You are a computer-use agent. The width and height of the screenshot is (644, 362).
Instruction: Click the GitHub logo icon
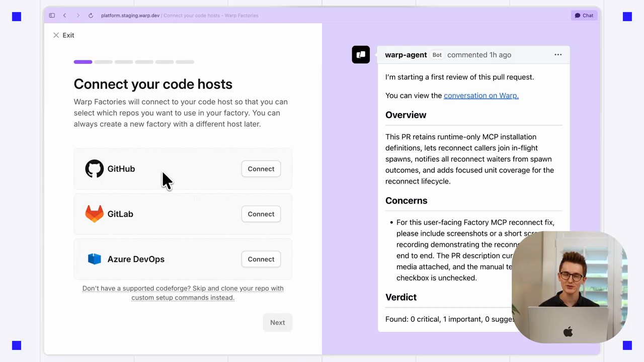[x=94, y=169]
